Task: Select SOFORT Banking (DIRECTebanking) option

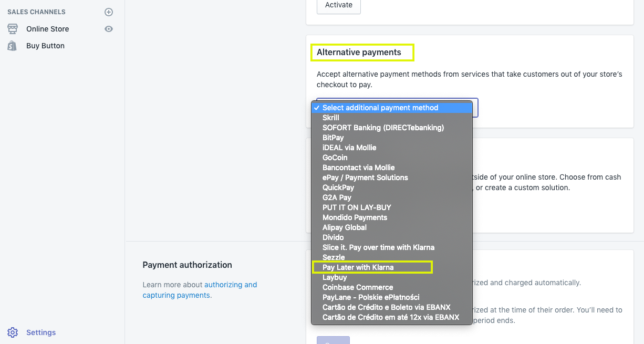Action: [392, 128]
